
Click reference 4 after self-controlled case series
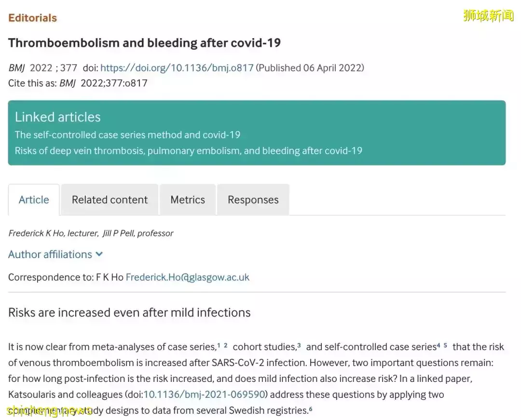pyautogui.click(x=439, y=345)
